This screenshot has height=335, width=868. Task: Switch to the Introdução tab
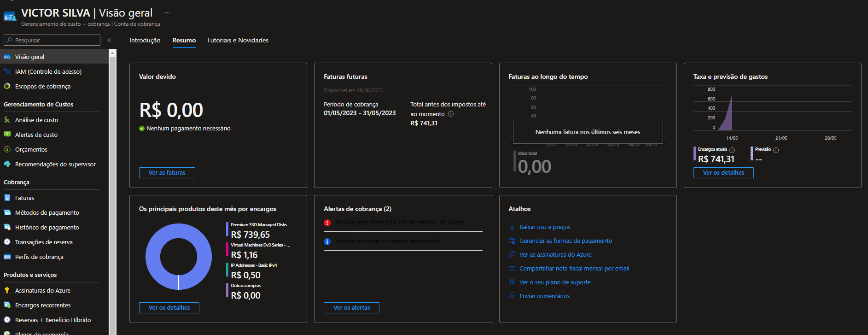(x=145, y=40)
